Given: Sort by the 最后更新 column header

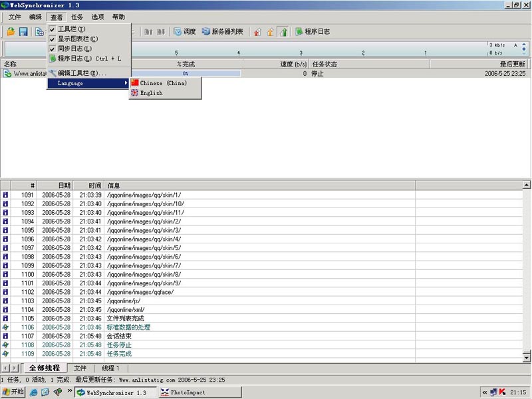Looking at the screenshot, I should (x=479, y=64).
